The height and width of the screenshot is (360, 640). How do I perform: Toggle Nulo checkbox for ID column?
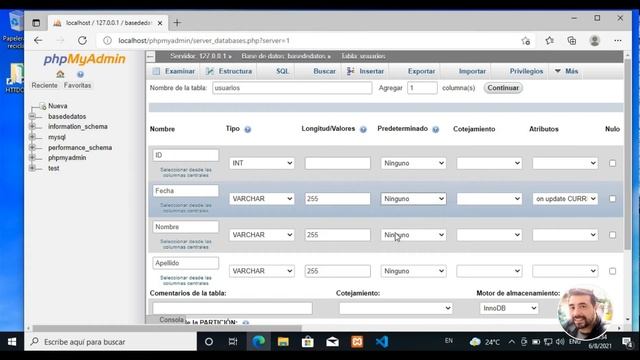pos(612,163)
